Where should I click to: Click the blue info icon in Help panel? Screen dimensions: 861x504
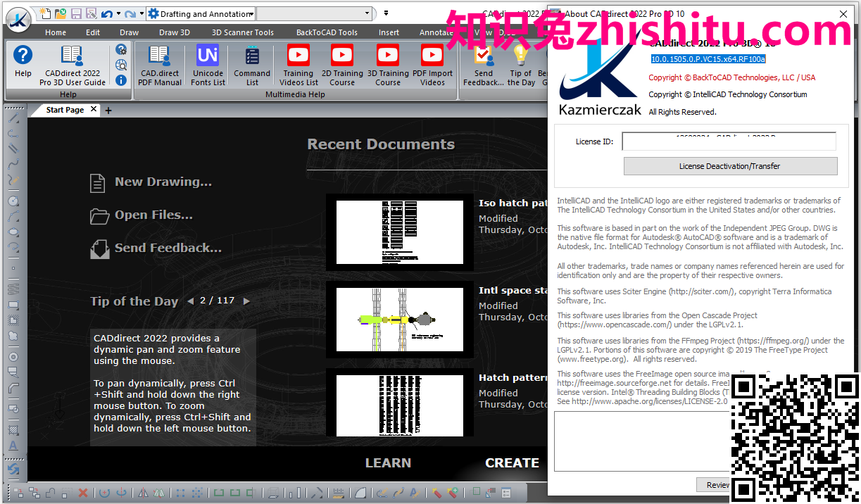[121, 80]
